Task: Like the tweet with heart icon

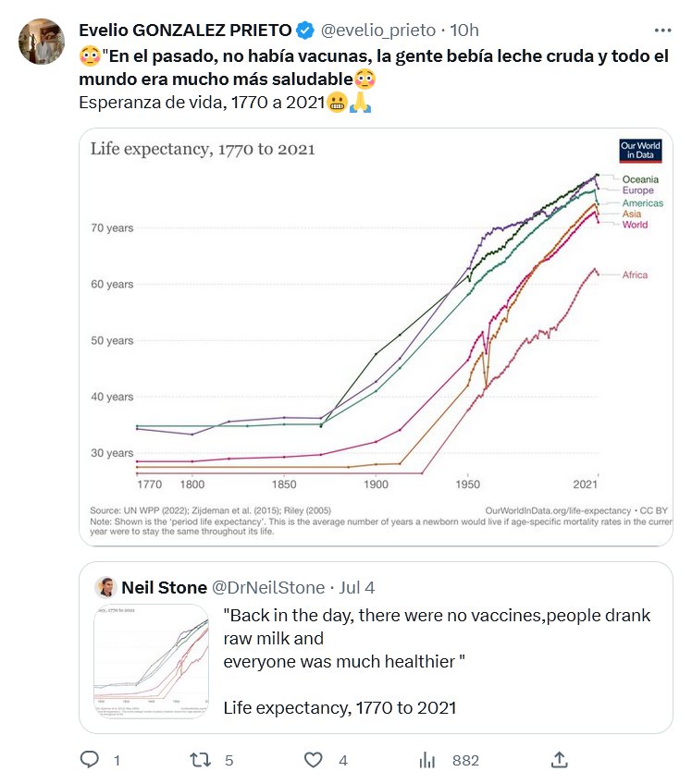Action: click(x=314, y=760)
